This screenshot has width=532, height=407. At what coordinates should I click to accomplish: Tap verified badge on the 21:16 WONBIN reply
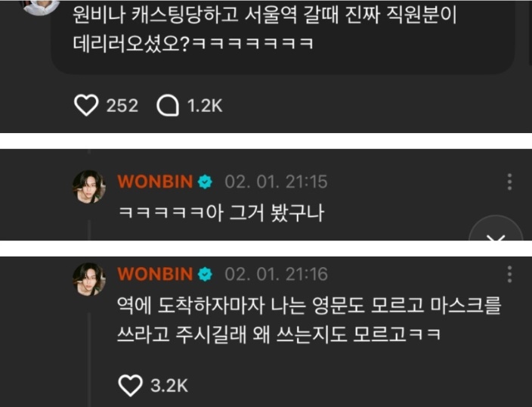pos(205,274)
